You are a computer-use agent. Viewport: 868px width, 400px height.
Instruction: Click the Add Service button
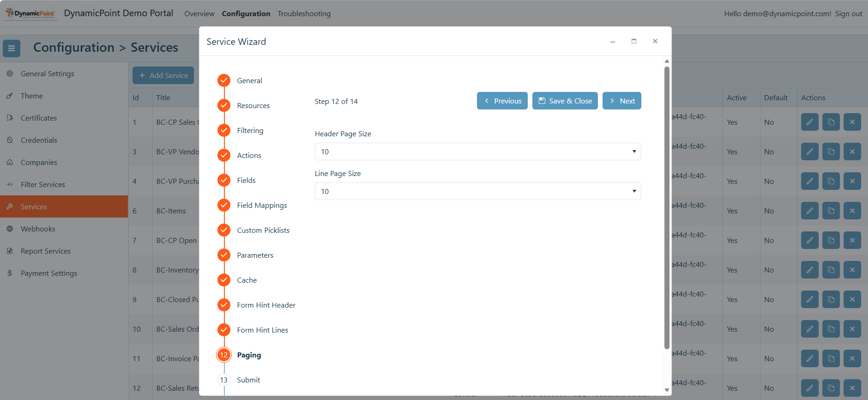pyautogui.click(x=163, y=75)
